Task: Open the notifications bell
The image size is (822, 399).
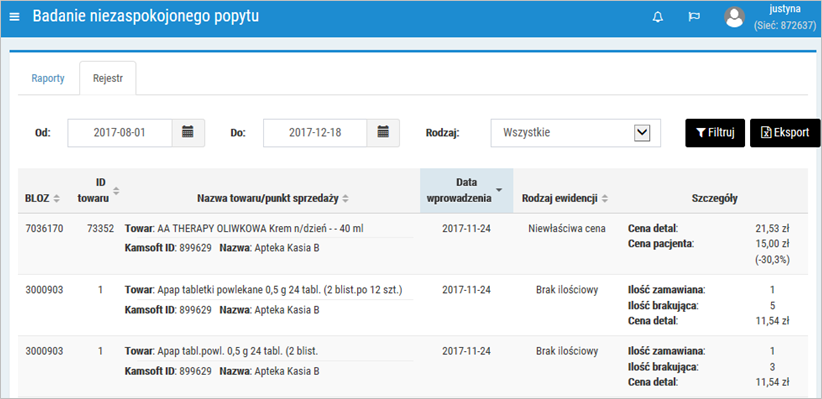Action: [657, 17]
